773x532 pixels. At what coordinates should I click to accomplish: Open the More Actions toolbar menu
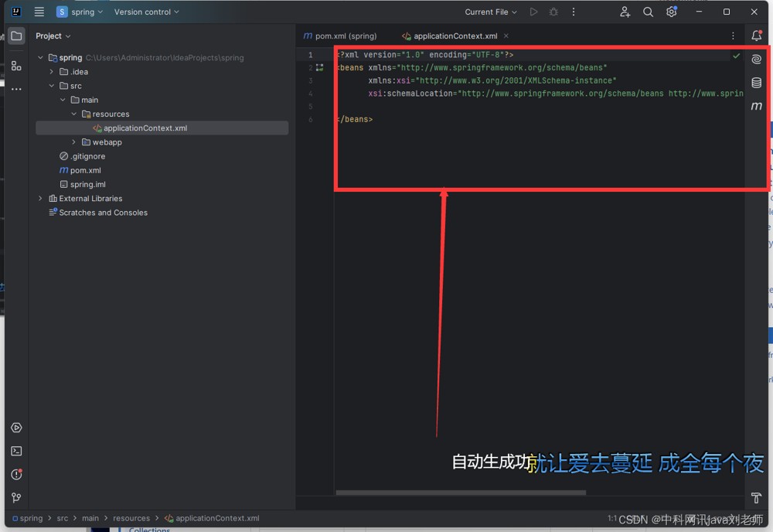(574, 12)
